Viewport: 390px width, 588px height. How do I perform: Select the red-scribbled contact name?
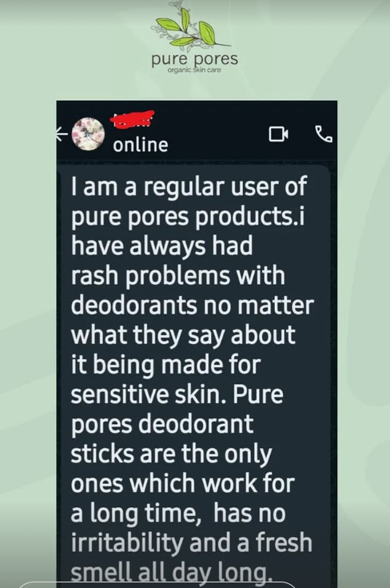pyautogui.click(x=132, y=119)
